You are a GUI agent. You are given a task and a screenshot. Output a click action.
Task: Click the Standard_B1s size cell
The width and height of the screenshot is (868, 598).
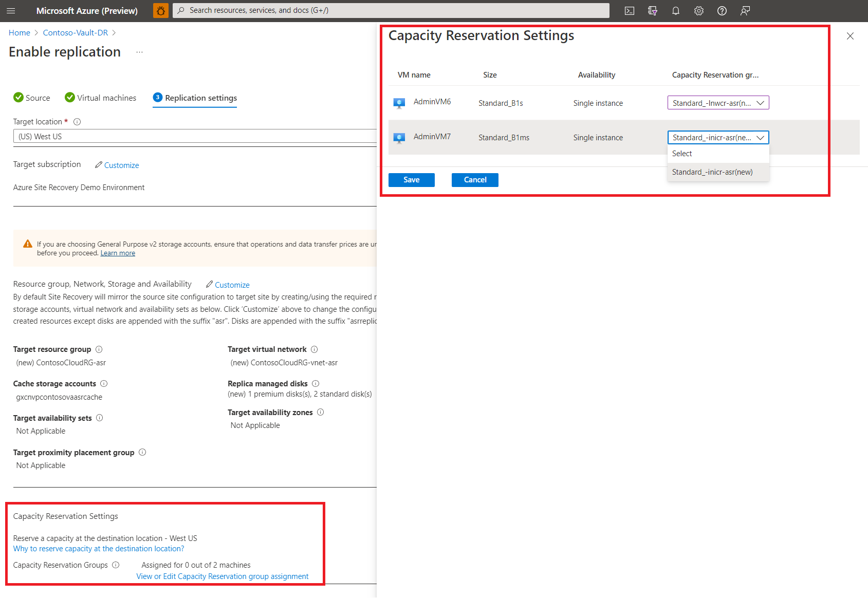501,103
